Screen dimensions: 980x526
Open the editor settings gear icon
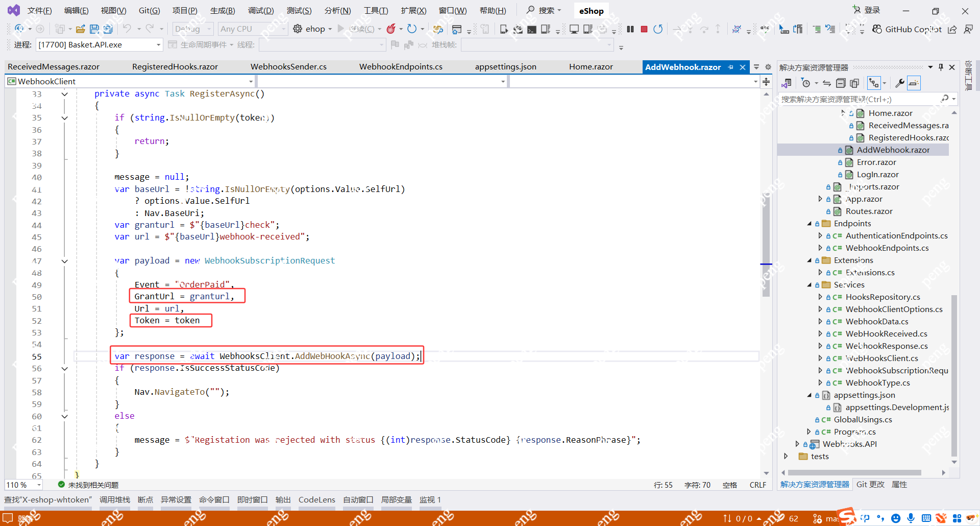point(768,67)
